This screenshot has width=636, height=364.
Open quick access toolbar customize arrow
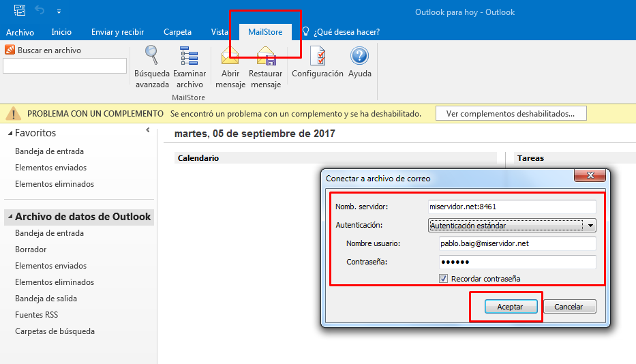click(x=59, y=12)
